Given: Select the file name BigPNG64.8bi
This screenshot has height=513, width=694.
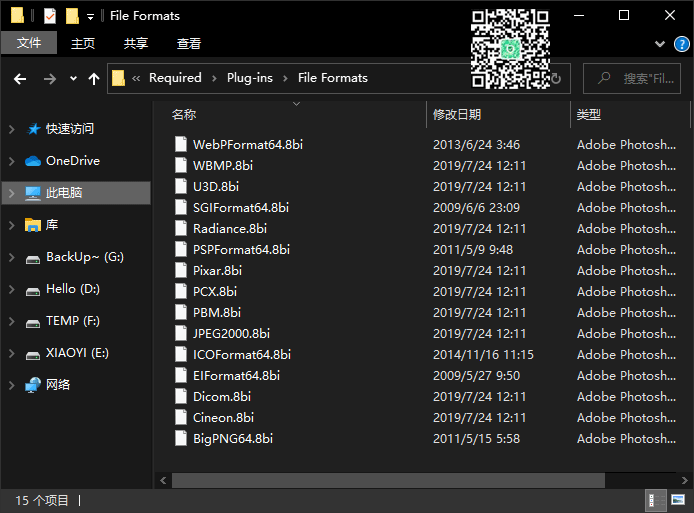Looking at the screenshot, I should [x=233, y=439].
